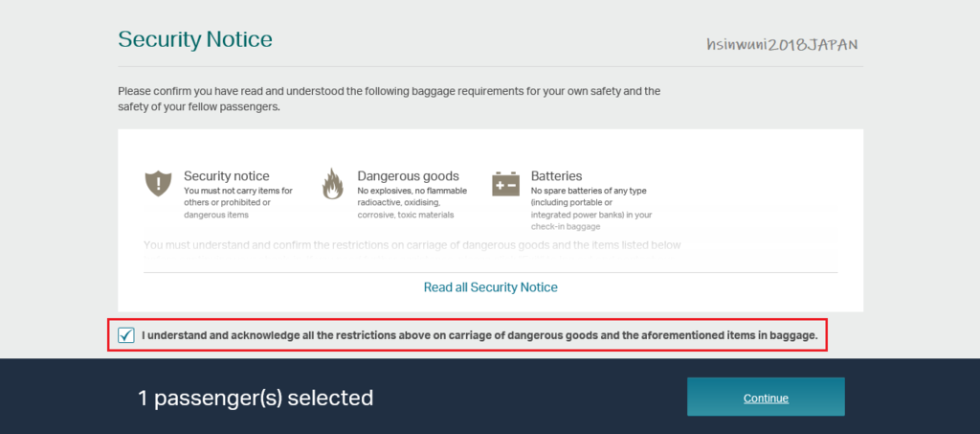Click the flame Dangerous goods icon
Image resolution: width=980 pixels, height=434 pixels.
pyautogui.click(x=332, y=183)
